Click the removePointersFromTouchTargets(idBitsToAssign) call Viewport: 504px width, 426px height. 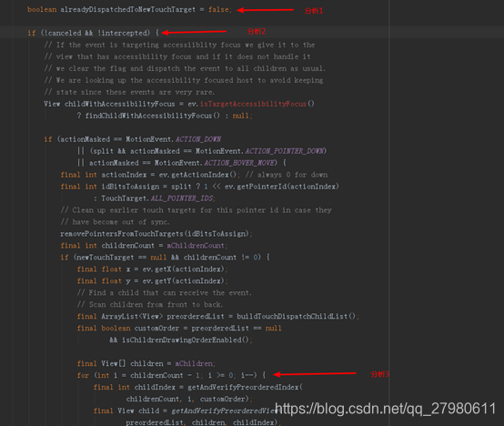tap(155, 234)
